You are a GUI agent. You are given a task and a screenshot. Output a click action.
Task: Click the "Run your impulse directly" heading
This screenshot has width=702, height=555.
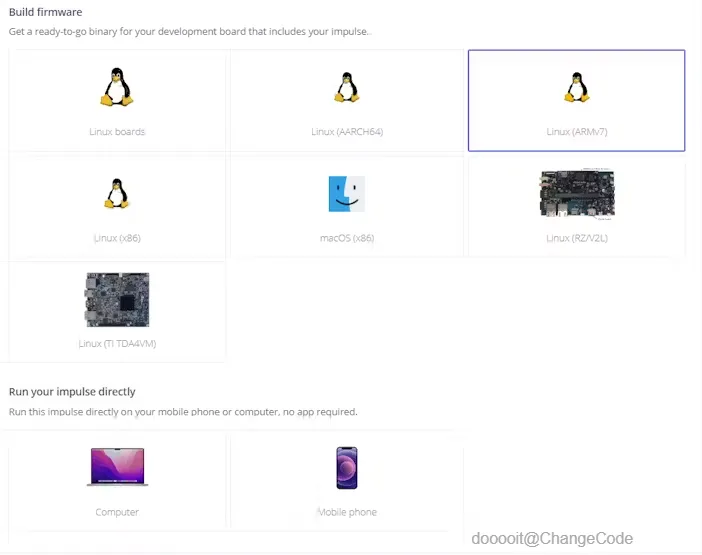72,392
